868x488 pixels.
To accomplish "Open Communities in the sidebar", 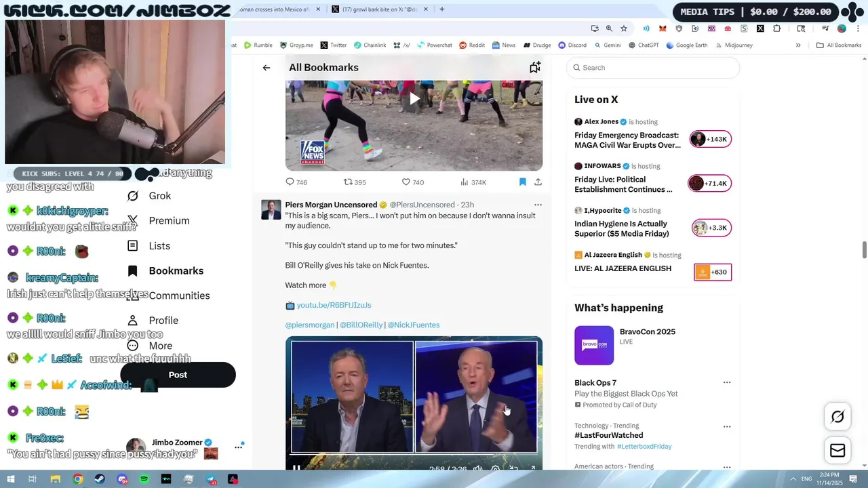I will [x=168, y=296].
